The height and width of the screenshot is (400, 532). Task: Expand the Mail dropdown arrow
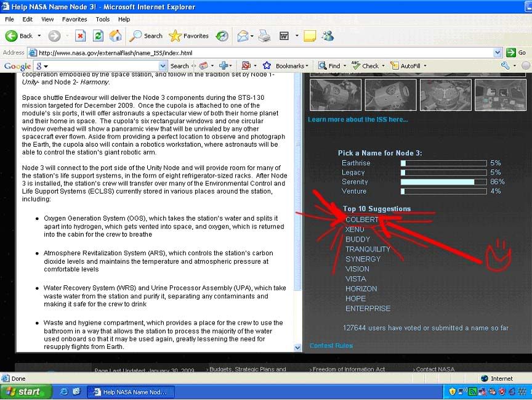coord(252,36)
